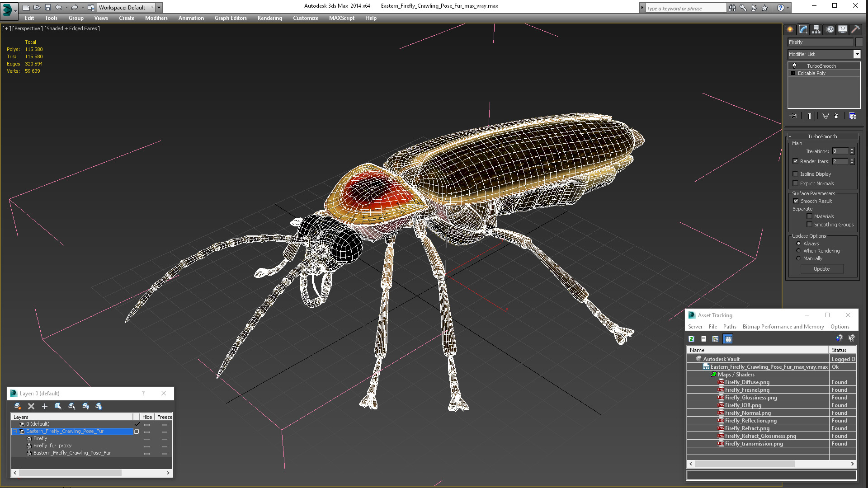
Task: Switch to the Motion panel tab
Action: (x=830, y=29)
